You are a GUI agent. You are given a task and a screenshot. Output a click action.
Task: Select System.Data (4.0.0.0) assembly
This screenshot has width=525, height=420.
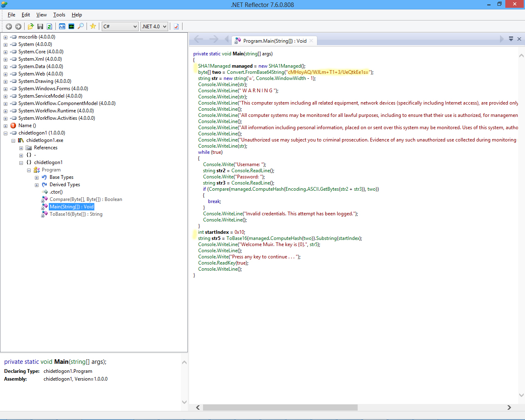[x=41, y=66]
